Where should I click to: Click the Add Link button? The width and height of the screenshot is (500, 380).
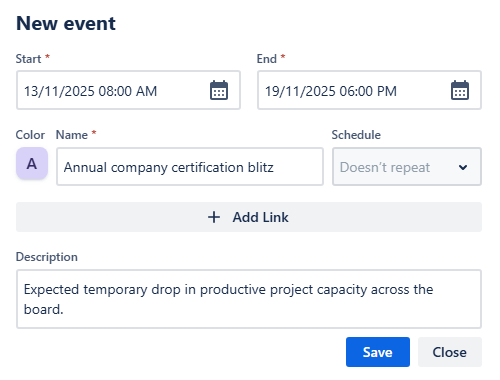[249, 217]
